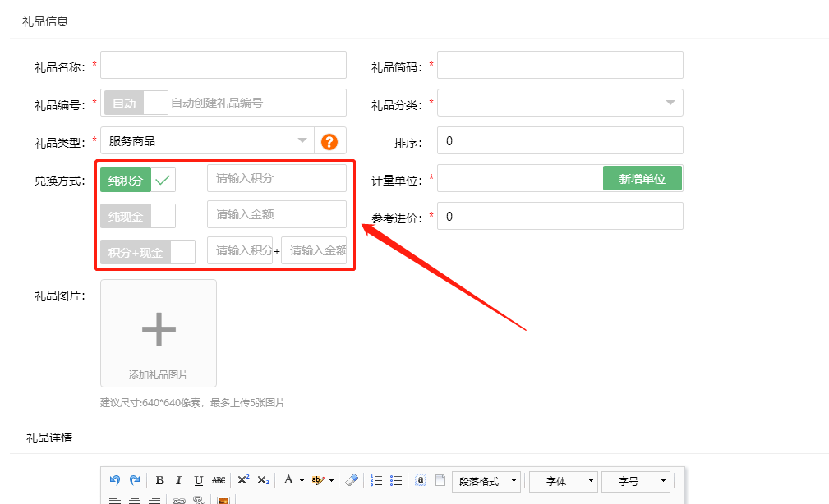The image size is (829, 504).
Task: Open the 段落格式 paragraph format dropdown
Action: 486,481
